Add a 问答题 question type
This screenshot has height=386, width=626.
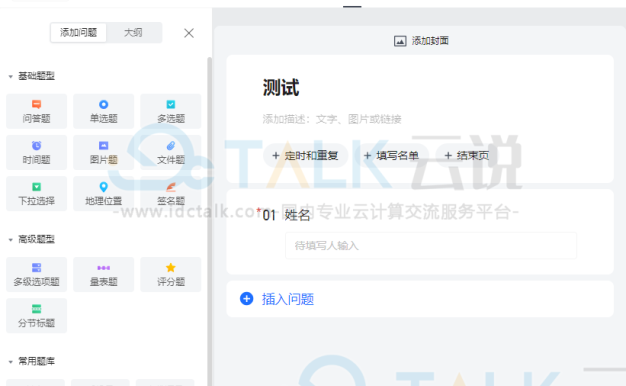[36, 111]
